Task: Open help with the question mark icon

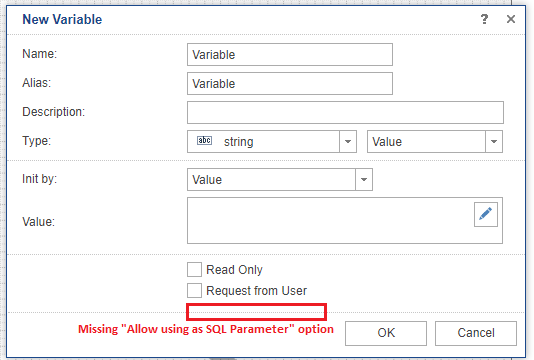Action: 484,19
